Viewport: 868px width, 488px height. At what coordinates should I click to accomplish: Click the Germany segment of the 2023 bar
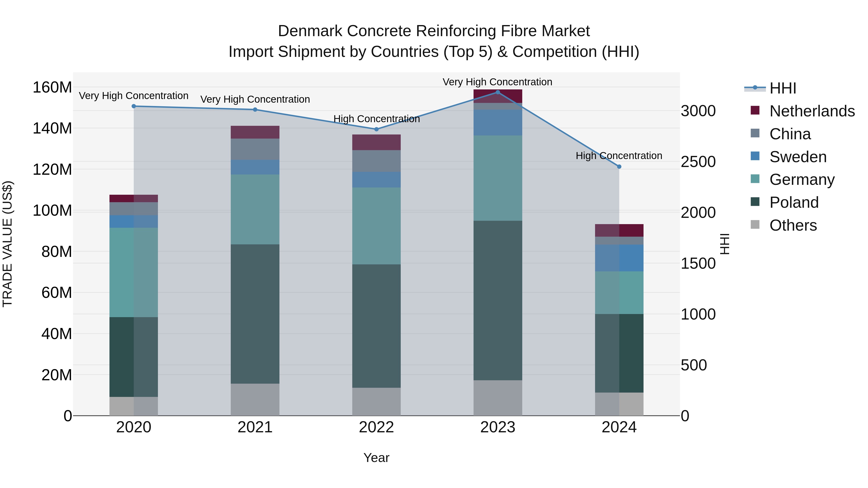click(498, 178)
